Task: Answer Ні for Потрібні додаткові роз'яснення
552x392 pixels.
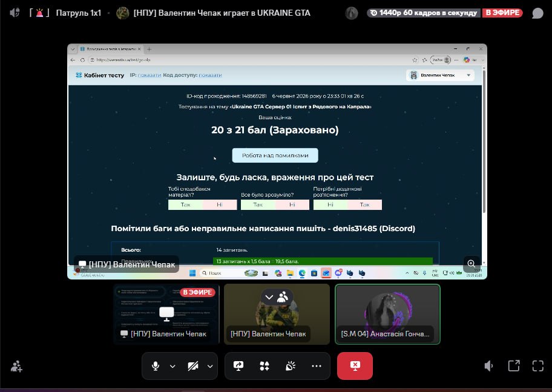Action: click(330, 204)
